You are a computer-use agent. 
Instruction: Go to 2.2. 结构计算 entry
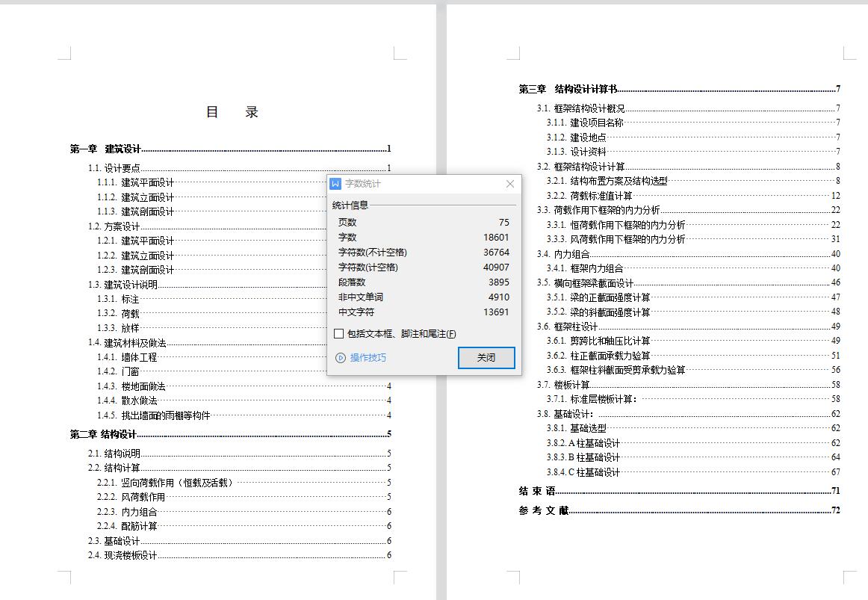coord(239,468)
